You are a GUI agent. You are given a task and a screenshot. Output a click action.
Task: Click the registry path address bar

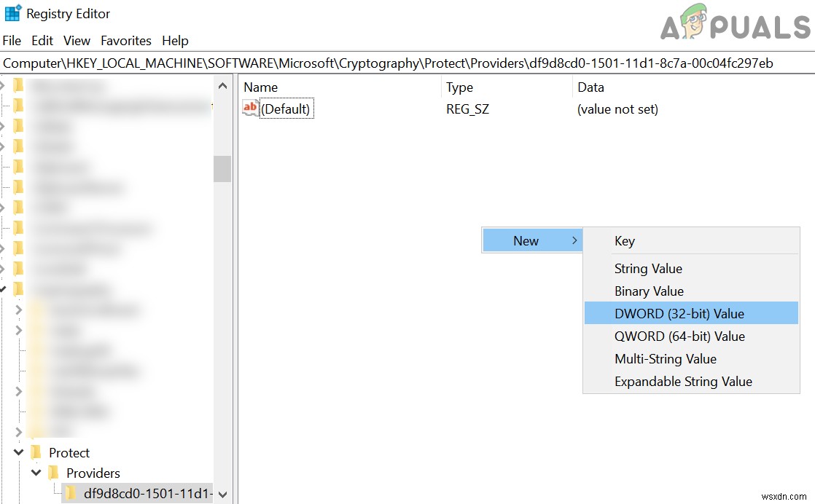(x=407, y=63)
